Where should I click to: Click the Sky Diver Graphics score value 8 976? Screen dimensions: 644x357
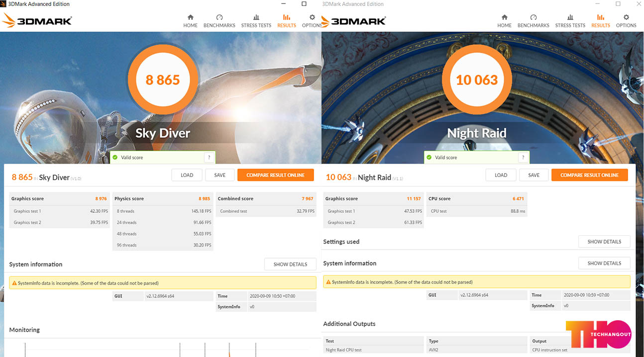(101, 198)
